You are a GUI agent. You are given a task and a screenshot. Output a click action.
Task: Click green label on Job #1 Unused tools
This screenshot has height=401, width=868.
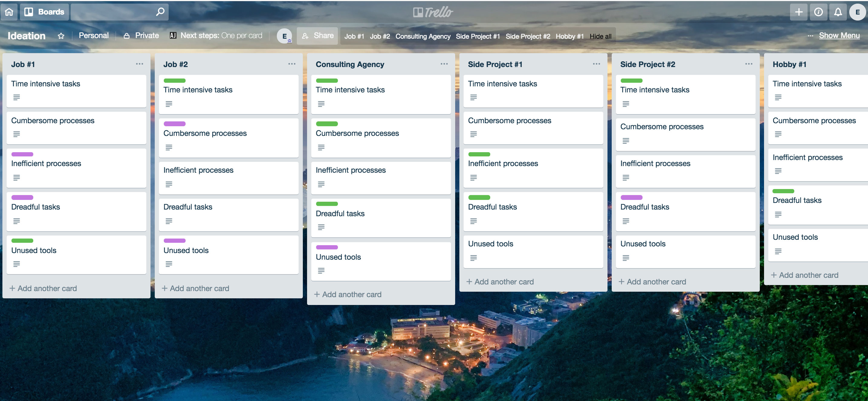tap(22, 241)
